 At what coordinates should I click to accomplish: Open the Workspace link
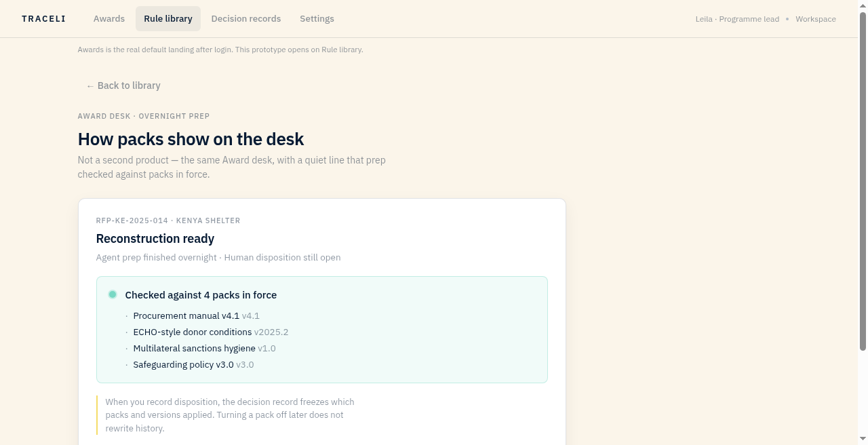point(816,19)
